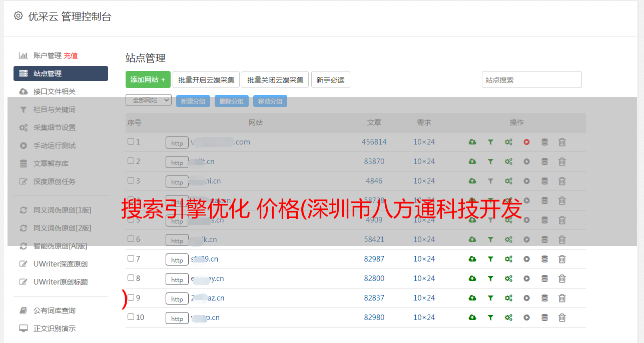Open the cloud upload icon for site 8
644x343 pixels.
pos(472,278)
